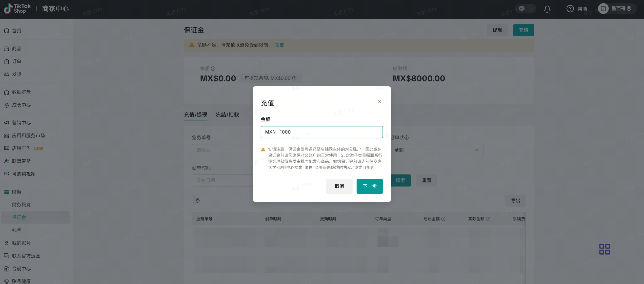Click the 充值 link in warning banner
644x284 pixels.
[x=279, y=45]
